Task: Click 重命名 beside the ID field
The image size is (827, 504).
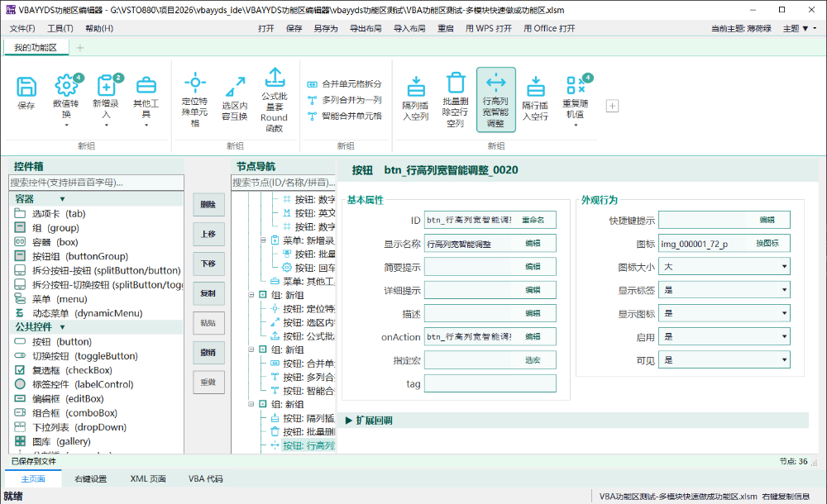Action: coord(533,220)
